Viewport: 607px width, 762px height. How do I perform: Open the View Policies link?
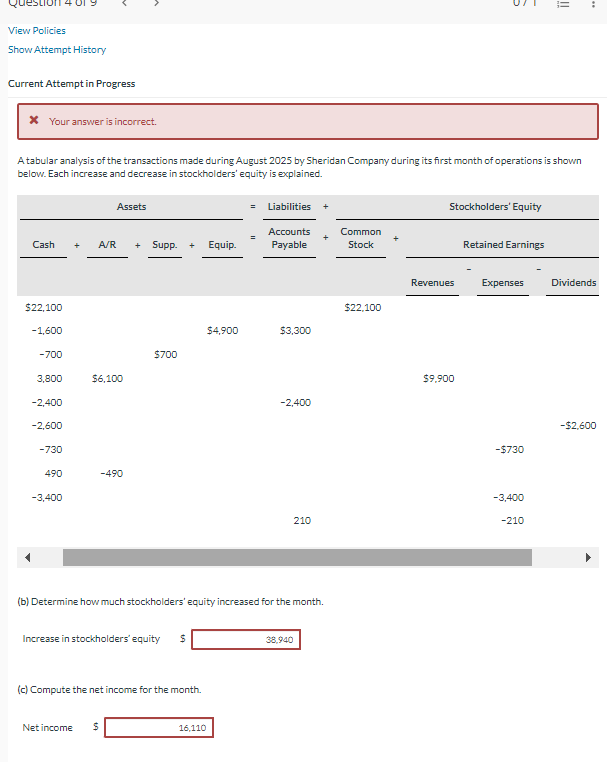(x=37, y=31)
